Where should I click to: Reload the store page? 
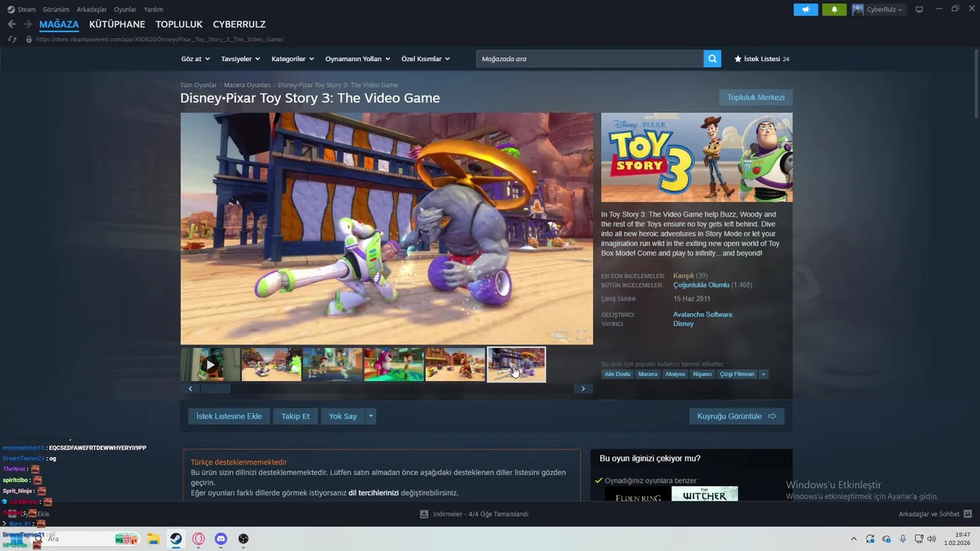[x=11, y=39]
